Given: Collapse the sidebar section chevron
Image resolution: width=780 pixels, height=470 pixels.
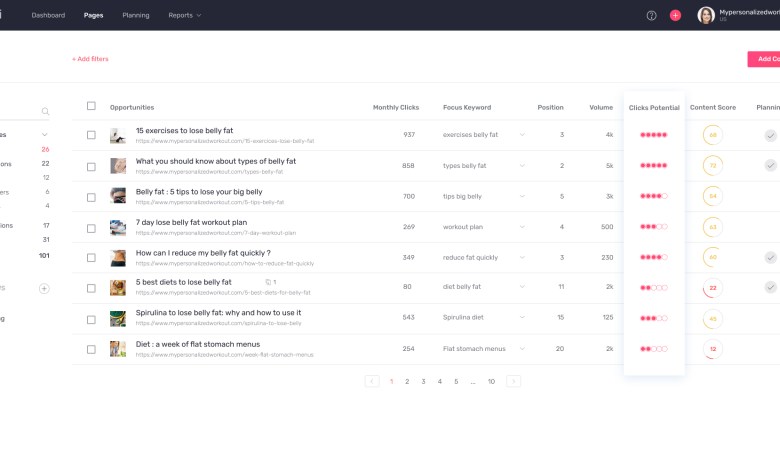Looking at the screenshot, I should coord(44,134).
